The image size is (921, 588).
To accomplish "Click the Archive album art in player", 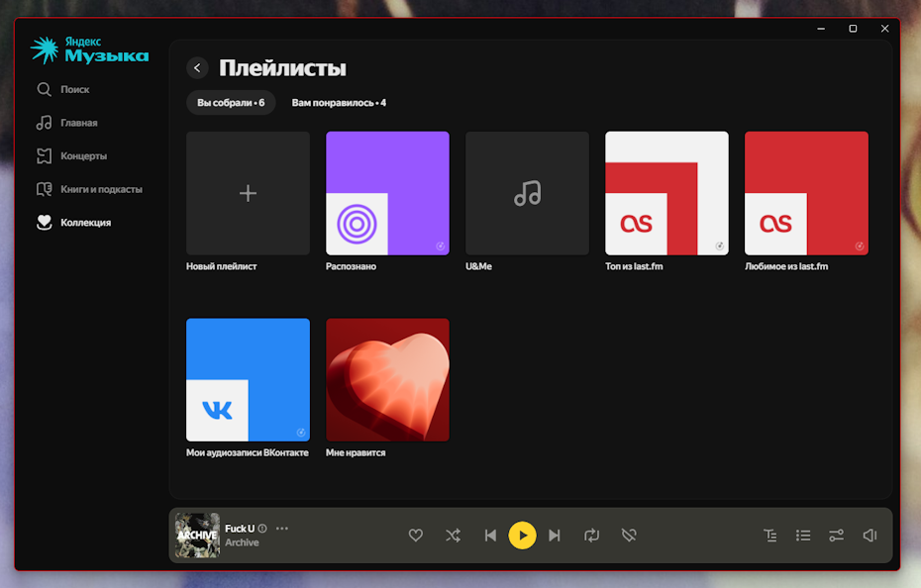I will [x=197, y=536].
